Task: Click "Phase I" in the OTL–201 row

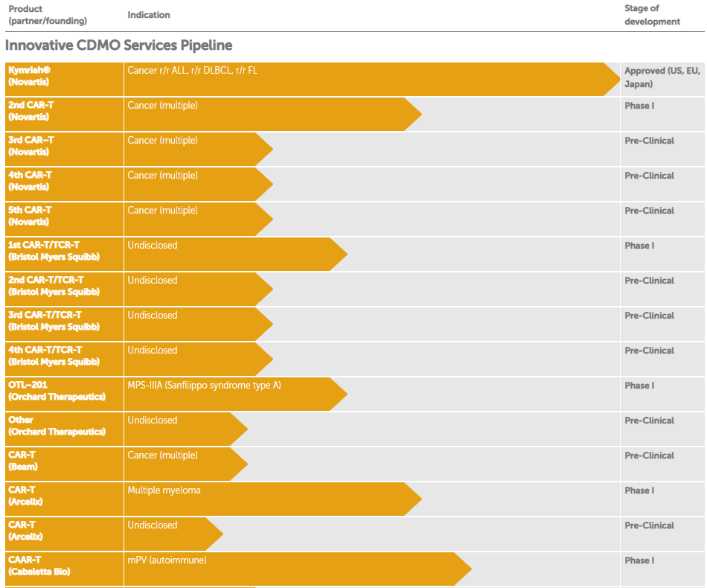Action: 639,386
